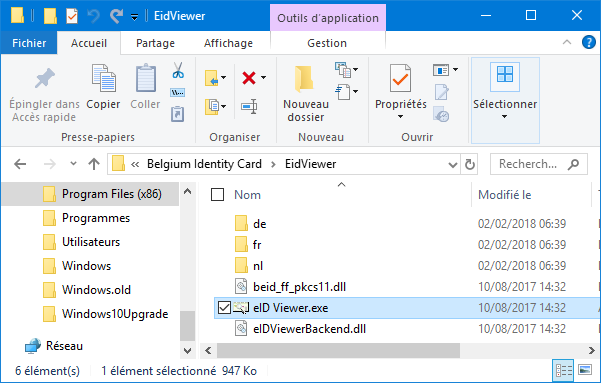Open the address bar history dropdown

(453, 165)
